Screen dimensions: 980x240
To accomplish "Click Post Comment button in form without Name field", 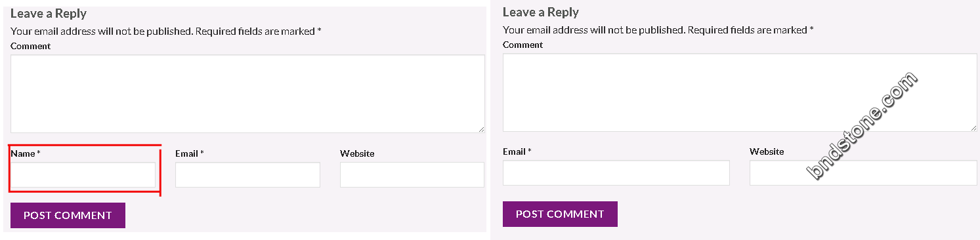I will tap(560, 214).
